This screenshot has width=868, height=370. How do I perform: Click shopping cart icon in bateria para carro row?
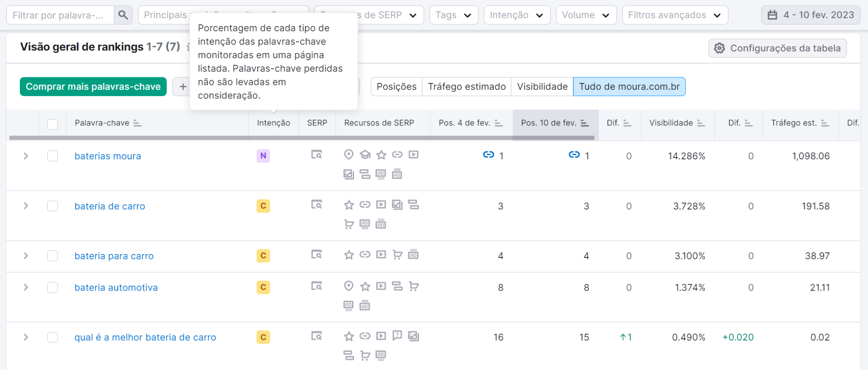(x=397, y=255)
